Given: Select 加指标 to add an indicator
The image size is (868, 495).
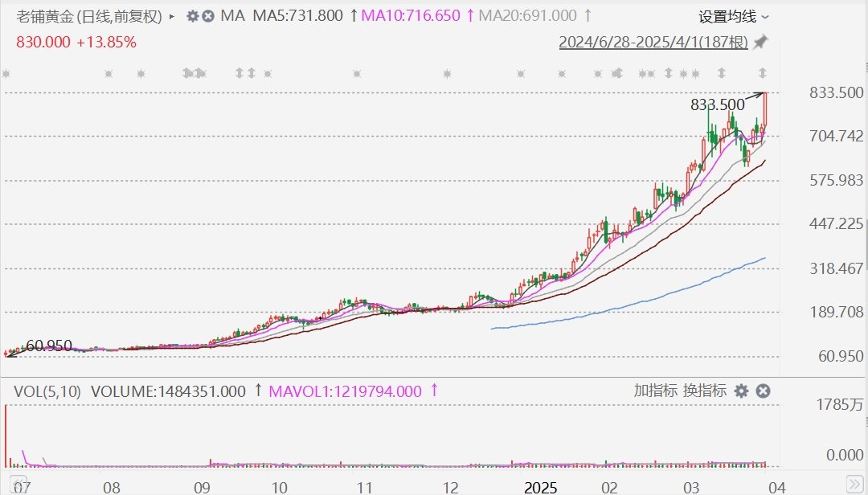Looking at the screenshot, I should [x=655, y=391].
